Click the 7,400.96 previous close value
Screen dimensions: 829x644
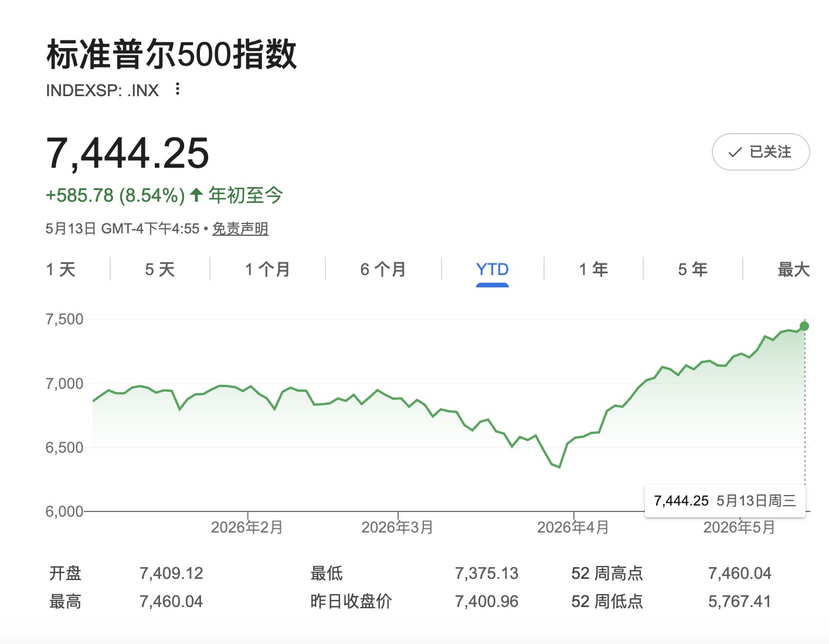(x=487, y=601)
